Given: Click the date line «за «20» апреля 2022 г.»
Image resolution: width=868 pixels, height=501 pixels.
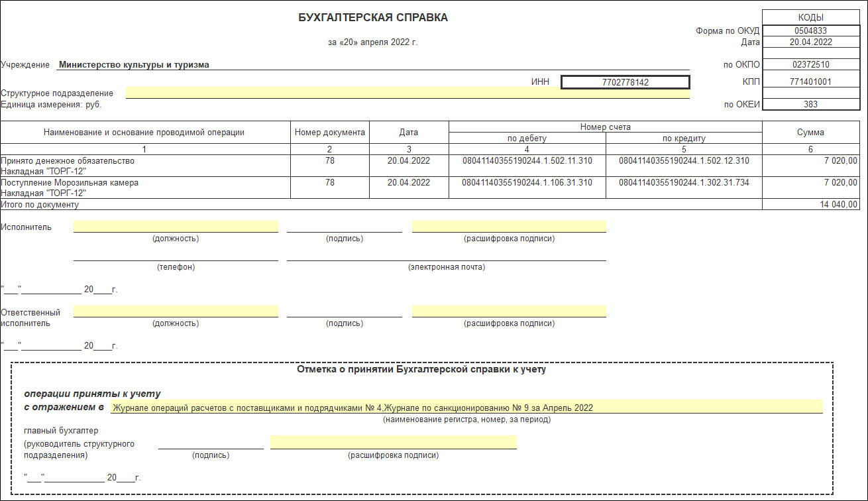Looking at the screenshot, I should click(373, 42).
